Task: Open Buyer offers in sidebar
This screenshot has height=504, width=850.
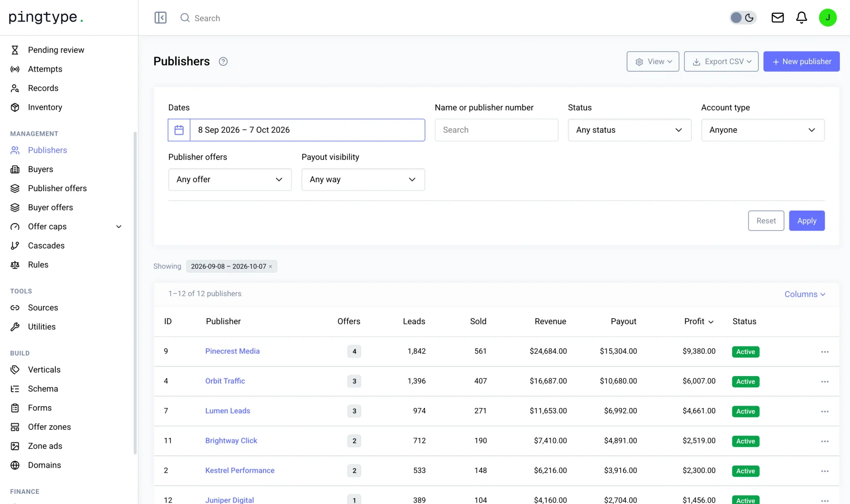Action: pos(50,207)
